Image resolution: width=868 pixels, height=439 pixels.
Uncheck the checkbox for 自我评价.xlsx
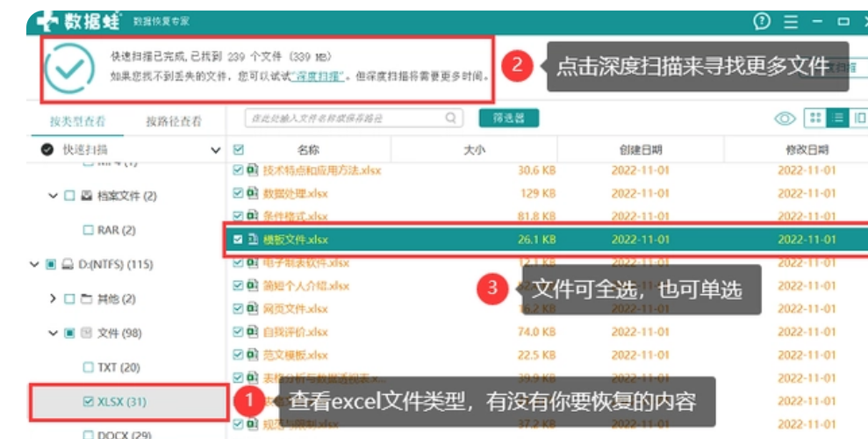click(238, 332)
